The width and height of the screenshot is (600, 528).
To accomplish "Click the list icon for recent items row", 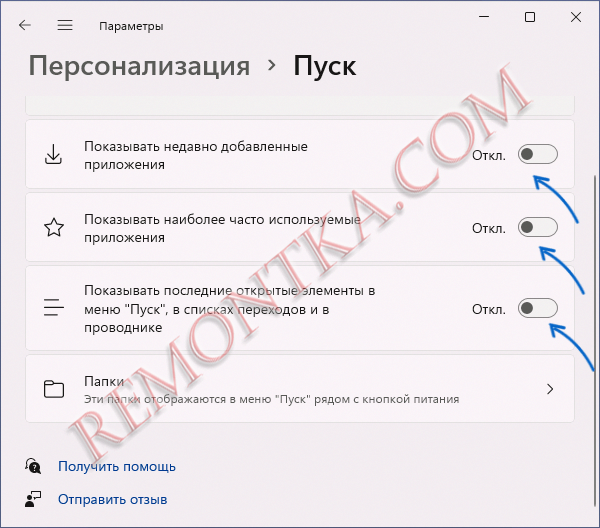I will 54,308.
